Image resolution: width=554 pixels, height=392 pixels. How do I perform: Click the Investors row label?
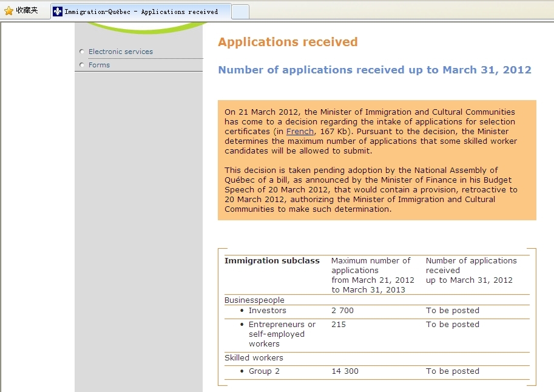point(267,311)
